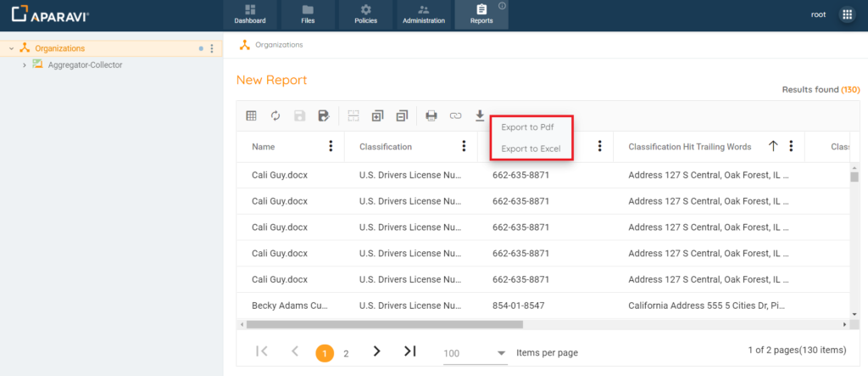868x376 pixels.
Task: Open the Name column options menu
Action: coord(331,146)
